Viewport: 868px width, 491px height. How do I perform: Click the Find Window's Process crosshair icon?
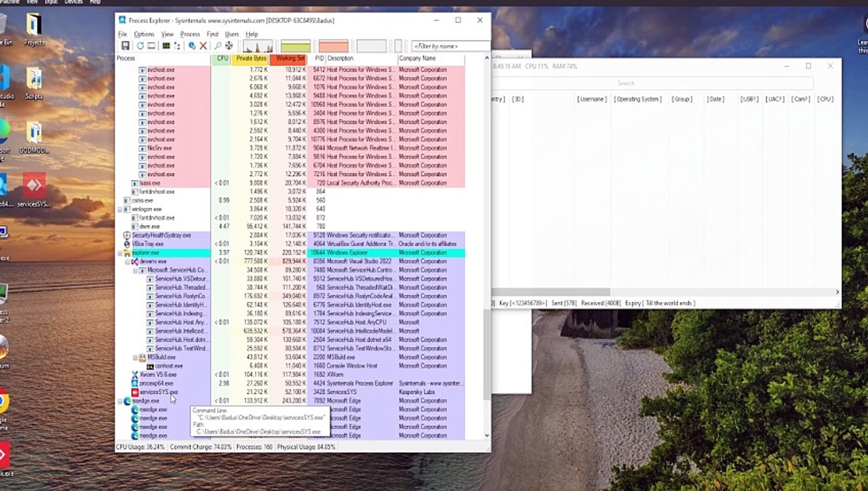pos(229,46)
